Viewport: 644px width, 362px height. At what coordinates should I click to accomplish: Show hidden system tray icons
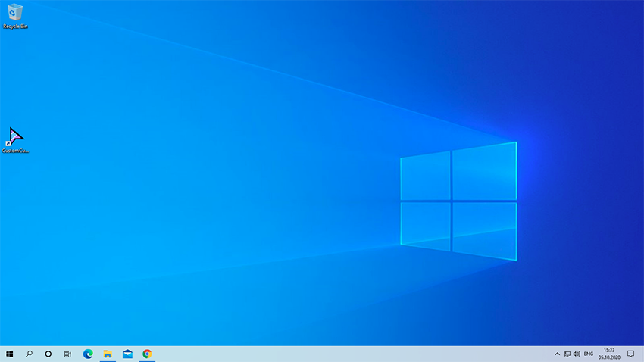tap(557, 354)
